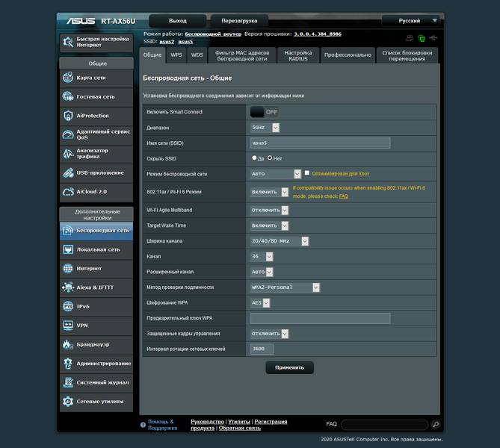The height and width of the screenshot is (448, 500).
Task: Click the System Log icon
Action: click(68, 382)
